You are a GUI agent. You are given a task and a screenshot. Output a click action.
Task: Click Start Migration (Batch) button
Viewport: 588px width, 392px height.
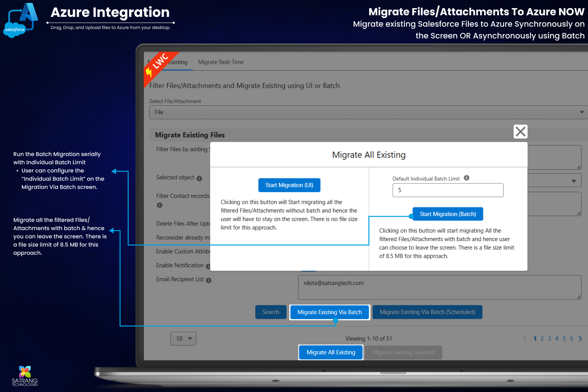click(x=448, y=214)
